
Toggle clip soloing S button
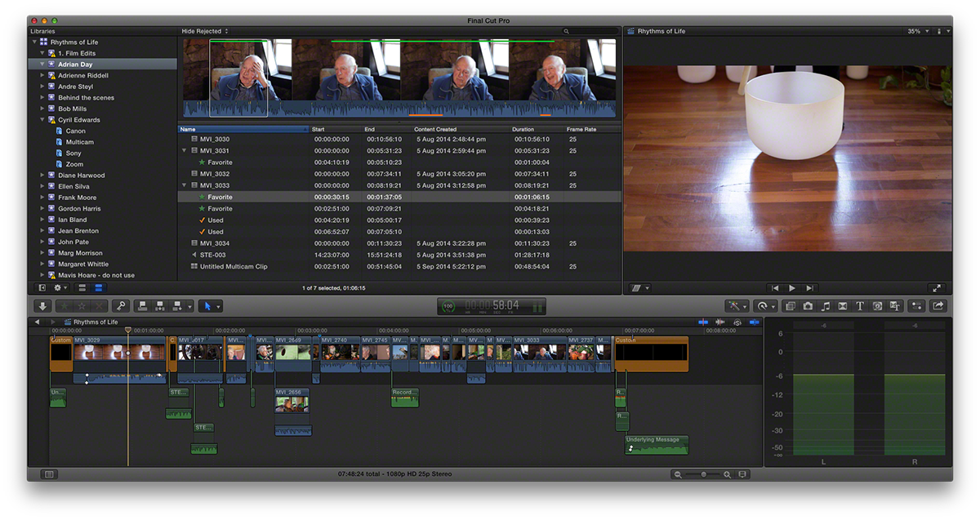(737, 322)
